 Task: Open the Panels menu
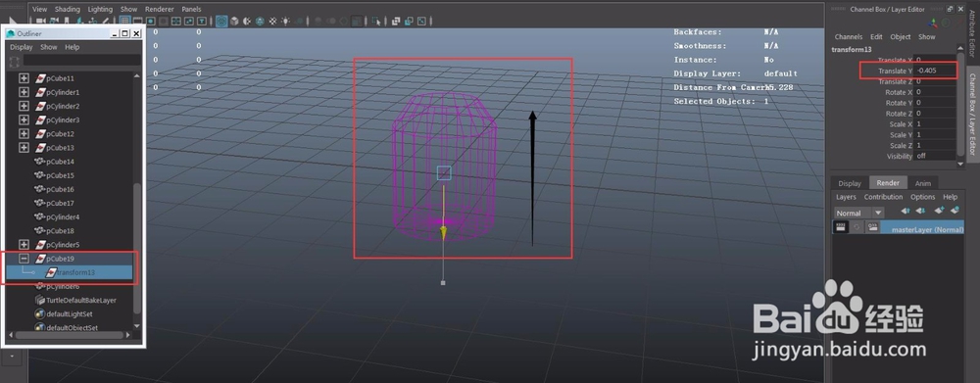pos(191,10)
